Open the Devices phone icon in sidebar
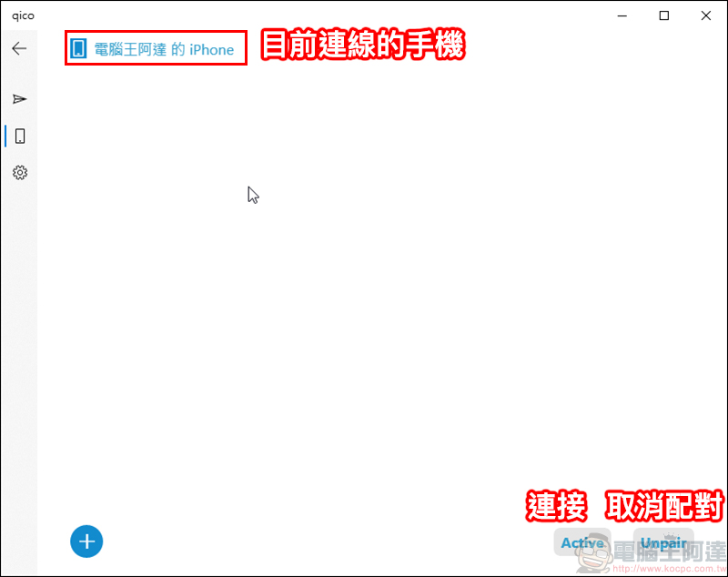The width and height of the screenshot is (728, 577). click(x=20, y=136)
